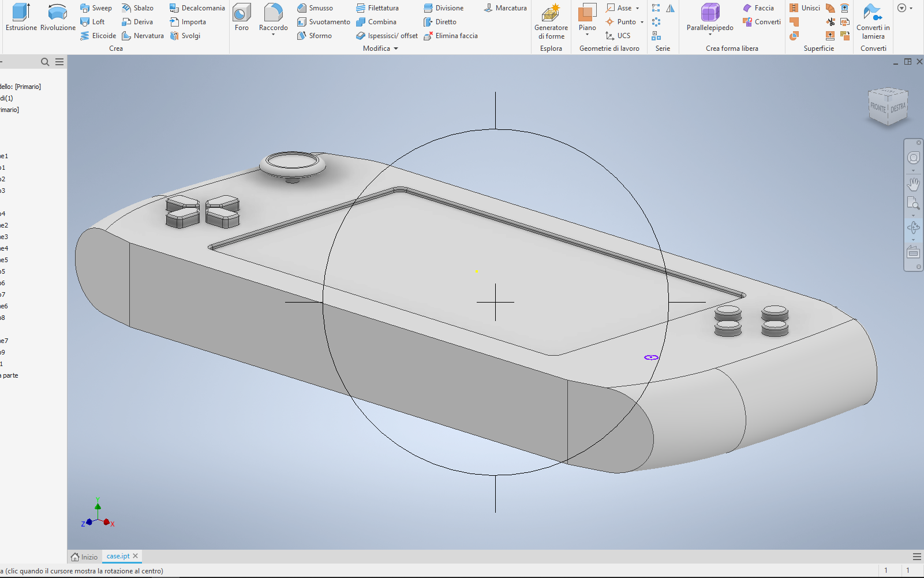Click the zoom tool in navigation bar
The width and height of the screenshot is (924, 578).
click(x=913, y=203)
